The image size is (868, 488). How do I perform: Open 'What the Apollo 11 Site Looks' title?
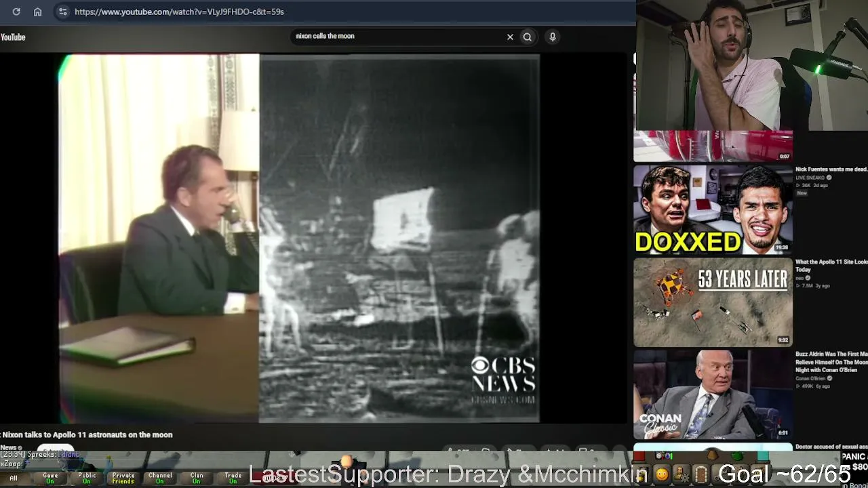click(831, 266)
